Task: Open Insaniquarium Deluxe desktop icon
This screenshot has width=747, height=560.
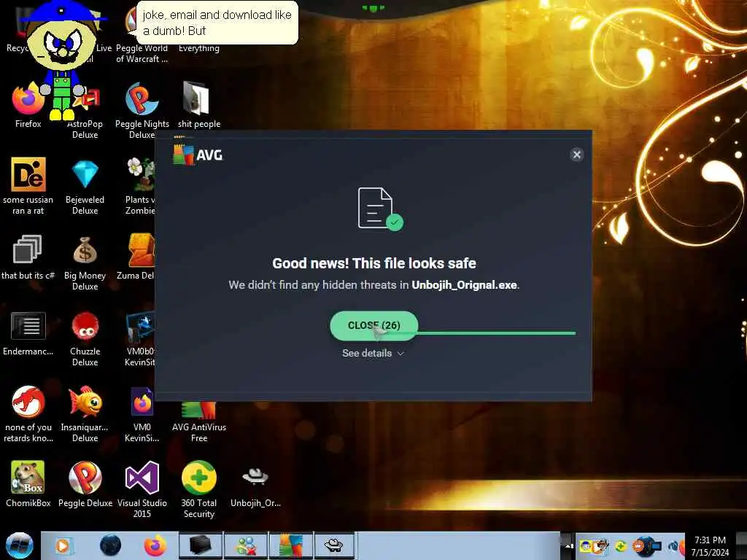Action: [x=85, y=414]
